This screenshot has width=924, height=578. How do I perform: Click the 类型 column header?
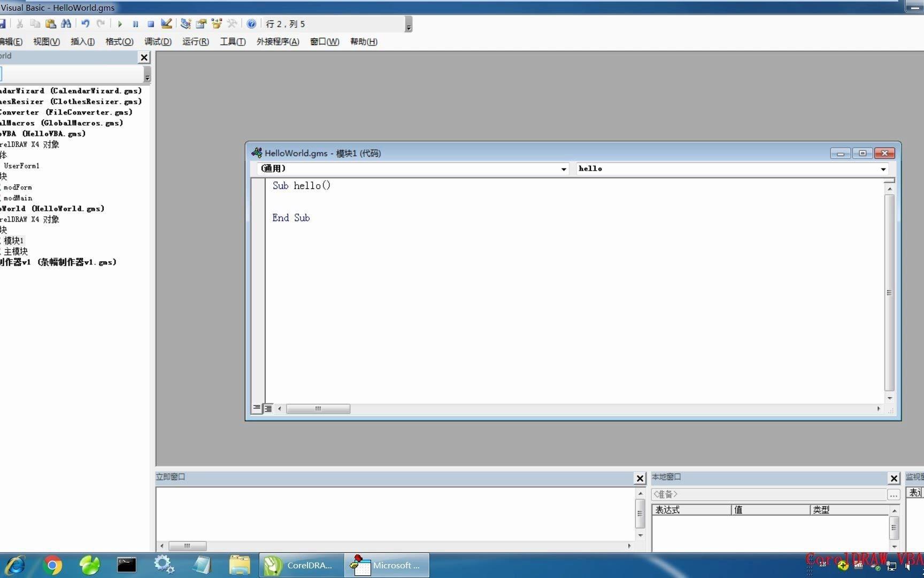click(849, 510)
